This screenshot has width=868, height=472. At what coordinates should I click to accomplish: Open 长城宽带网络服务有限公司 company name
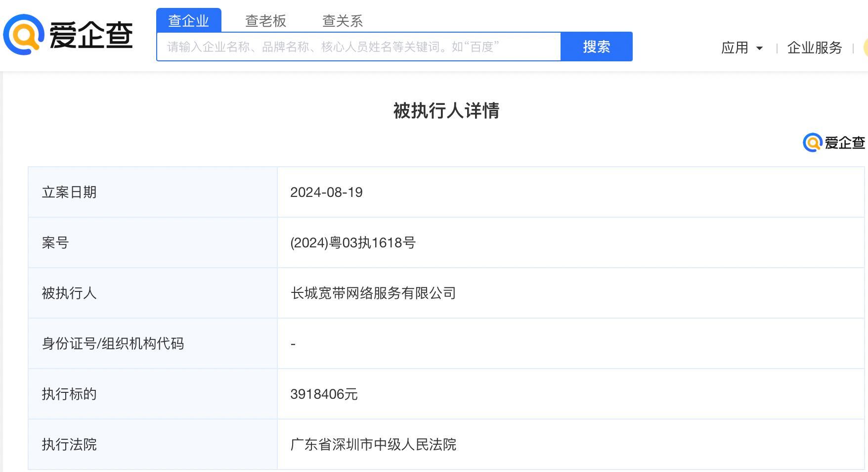click(x=373, y=293)
